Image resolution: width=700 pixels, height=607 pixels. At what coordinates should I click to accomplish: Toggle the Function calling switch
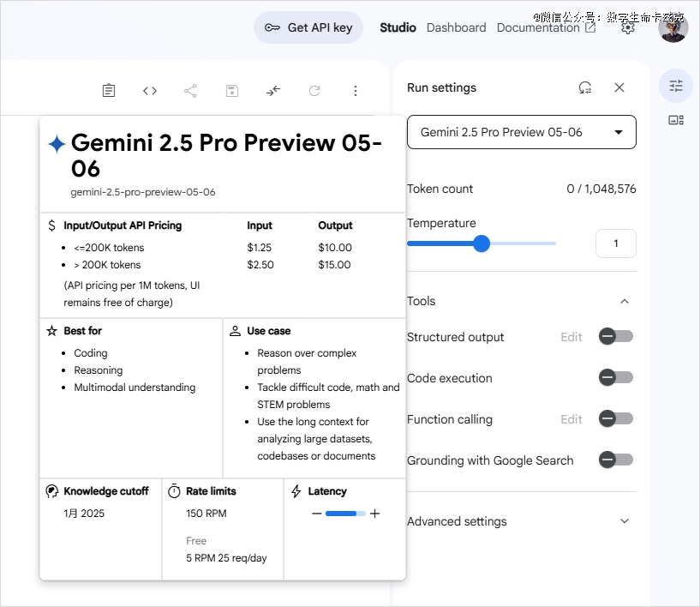click(616, 418)
